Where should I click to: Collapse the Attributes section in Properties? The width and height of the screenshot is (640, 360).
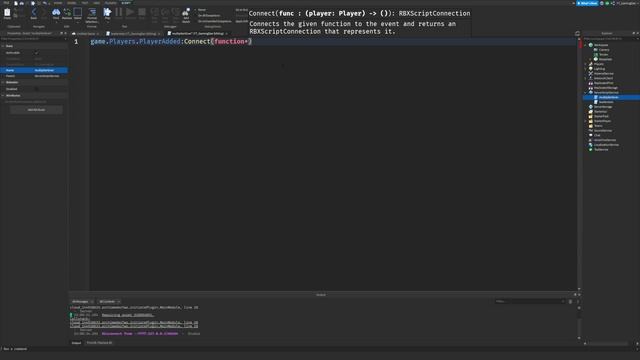click(x=3, y=96)
